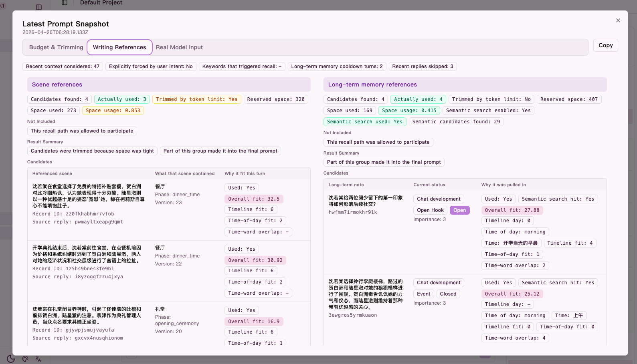Screen dimensions: 637x364
Task: Click the Recent context considered: 47 chip
Action: tap(63, 66)
